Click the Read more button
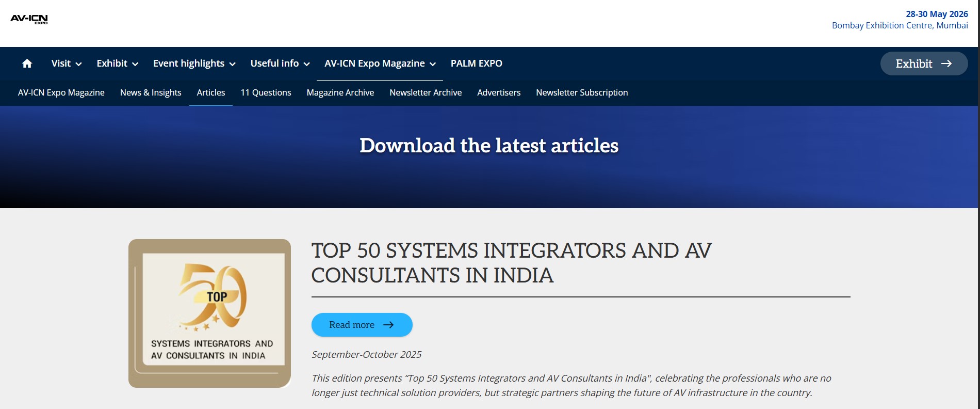This screenshot has height=409, width=980. tap(362, 325)
